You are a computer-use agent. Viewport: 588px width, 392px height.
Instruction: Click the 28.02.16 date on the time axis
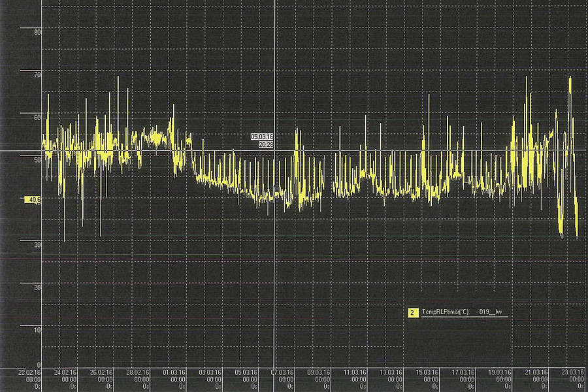click(x=138, y=372)
